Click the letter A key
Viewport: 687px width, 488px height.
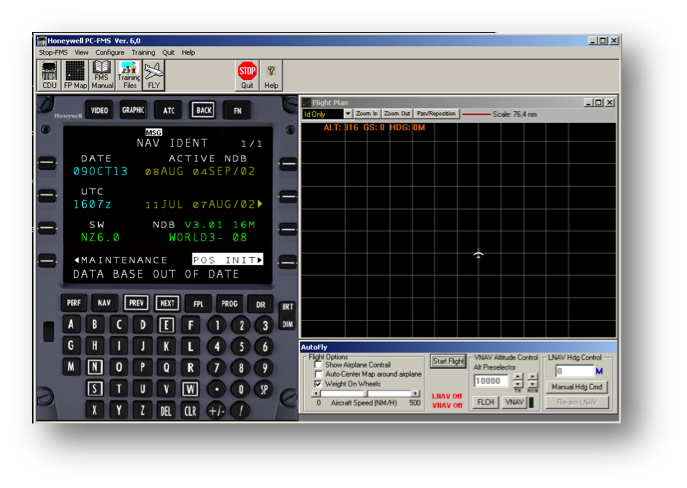71,324
